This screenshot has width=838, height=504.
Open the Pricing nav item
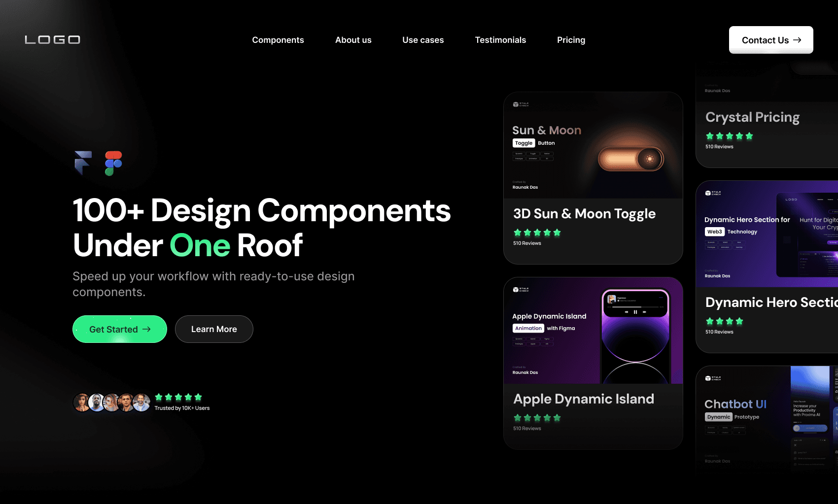[x=571, y=40]
